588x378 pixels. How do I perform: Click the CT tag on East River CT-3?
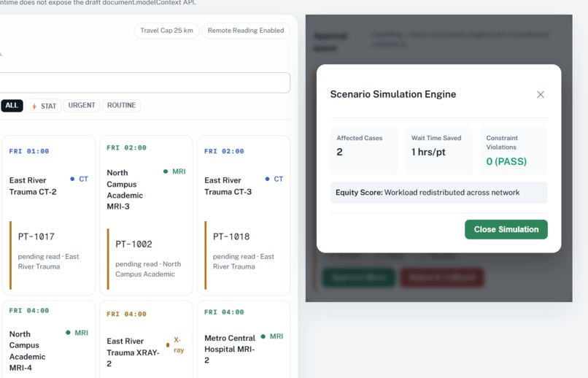point(274,180)
